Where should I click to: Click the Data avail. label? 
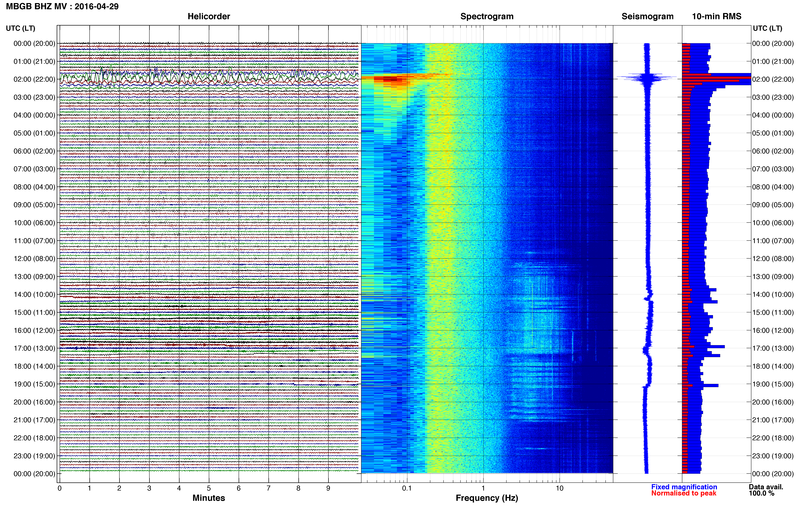point(766,487)
